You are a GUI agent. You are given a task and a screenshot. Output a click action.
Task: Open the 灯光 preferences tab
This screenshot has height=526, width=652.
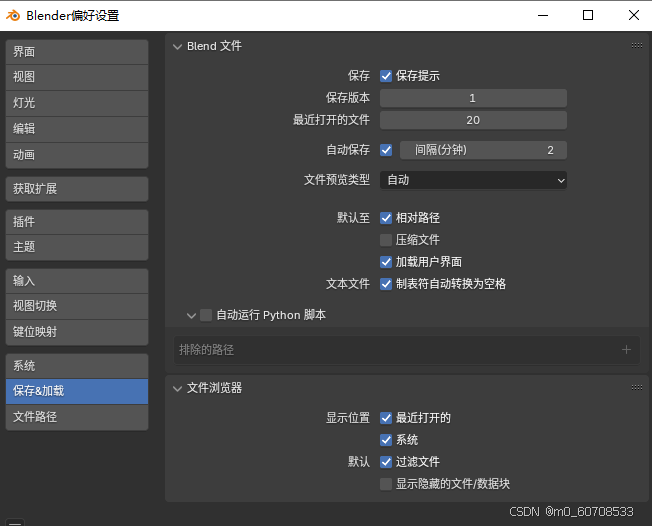pyautogui.click(x=77, y=103)
